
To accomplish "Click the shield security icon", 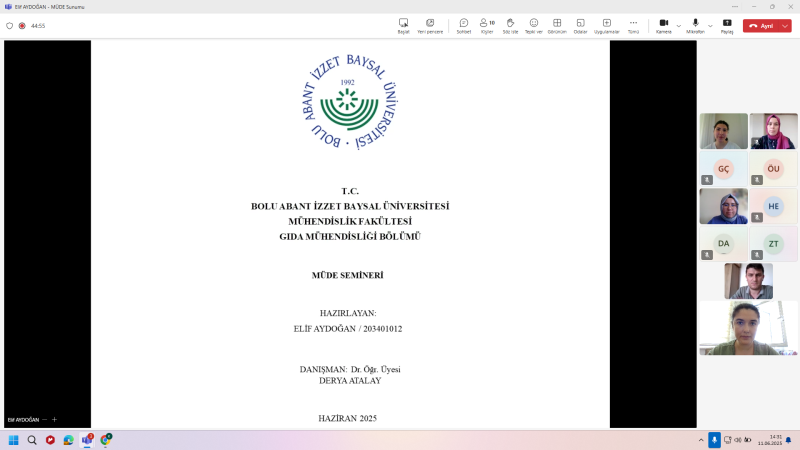I will 9,26.
